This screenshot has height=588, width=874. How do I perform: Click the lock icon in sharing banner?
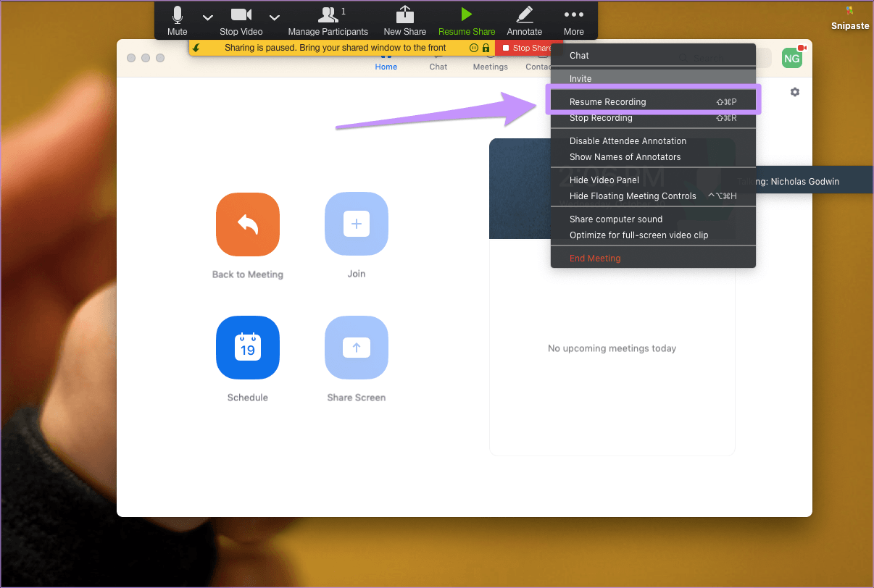(486, 48)
